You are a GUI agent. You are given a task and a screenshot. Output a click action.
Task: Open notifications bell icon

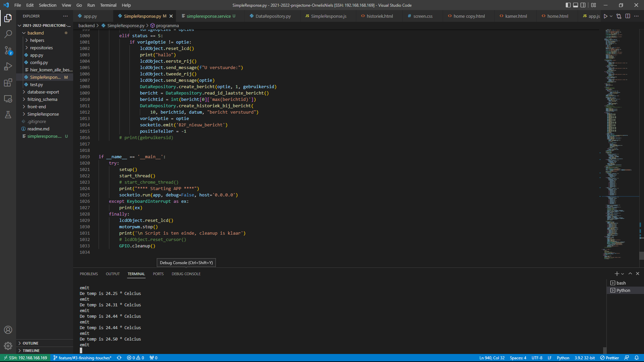pyautogui.click(x=636, y=358)
